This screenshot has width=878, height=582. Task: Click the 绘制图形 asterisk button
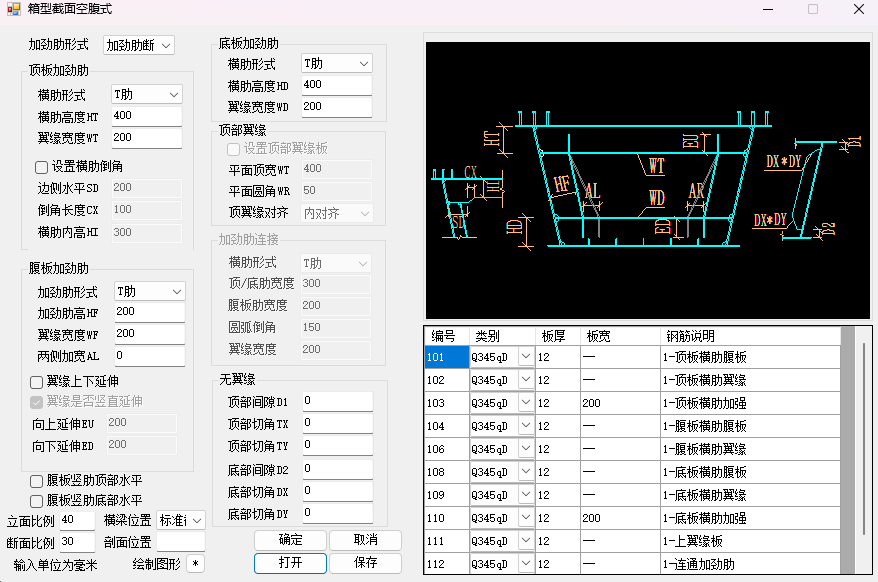[x=195, y=564]
